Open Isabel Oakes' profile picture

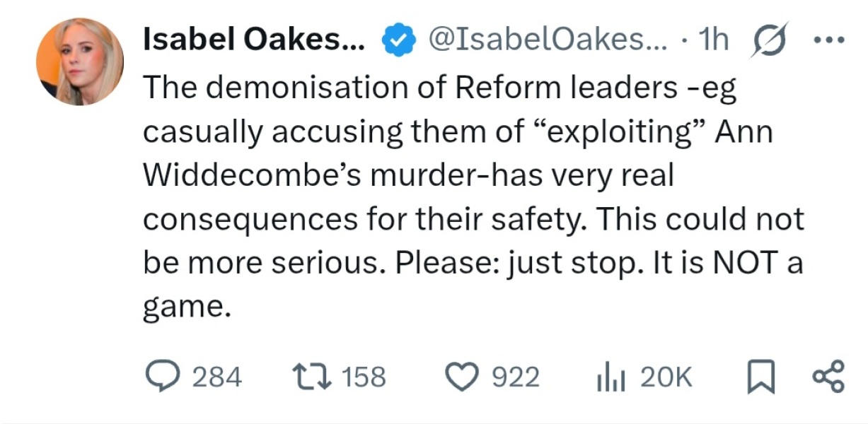point(79,61)
